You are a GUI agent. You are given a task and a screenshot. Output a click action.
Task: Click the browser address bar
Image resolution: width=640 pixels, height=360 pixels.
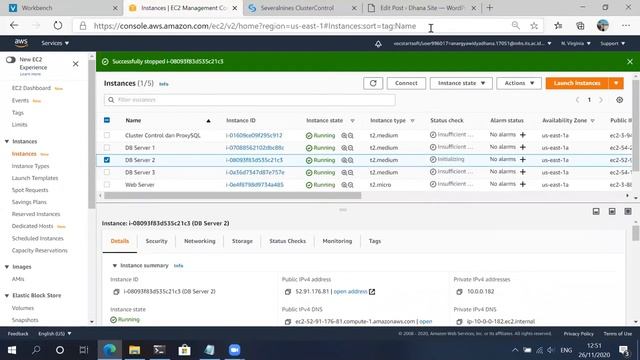tap(255, 26)
